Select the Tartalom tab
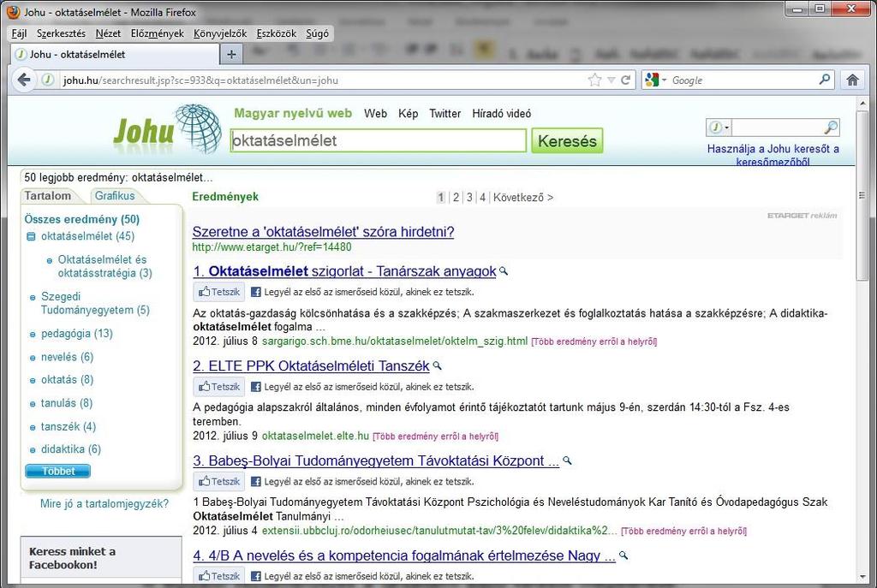The height and width of the screenshot is (588, 877). [48, 196]
